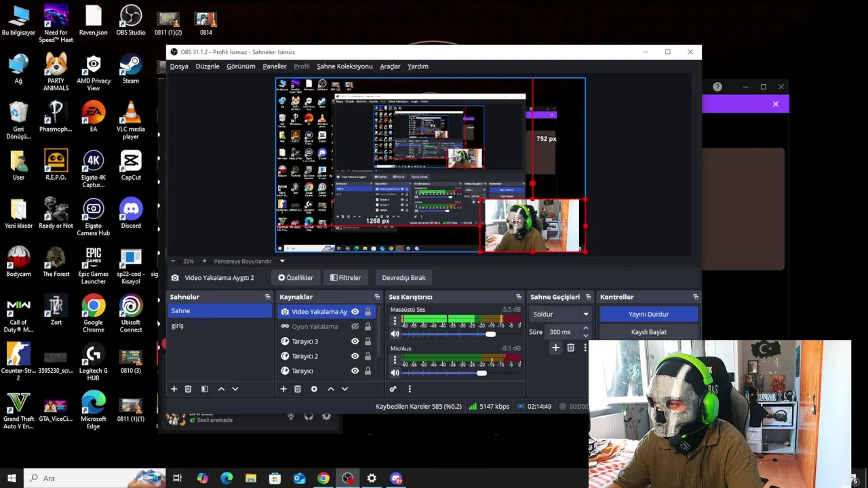Open the Sahne Koleksiyonu menu
The width and height of the screenshot is (868, 488).
tap(344, 66)
